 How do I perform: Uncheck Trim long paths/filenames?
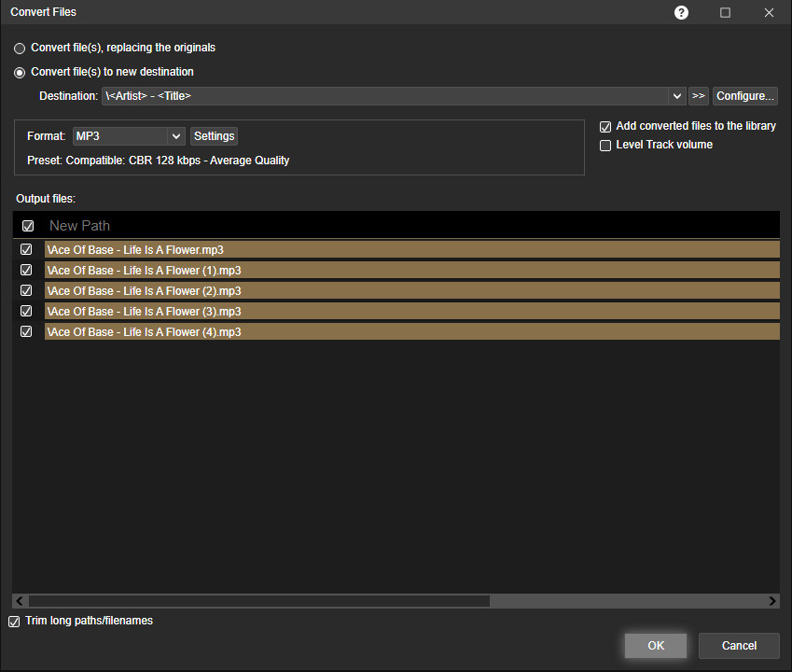pyautogui.click(x=14, y=622)
